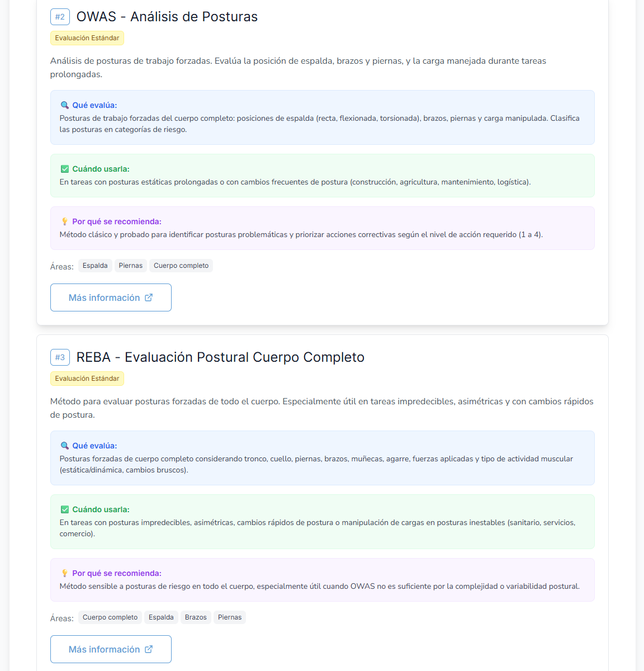644x671 pixels.
Task: Click the #3 rank badge beside REBA
Action: 60,357
